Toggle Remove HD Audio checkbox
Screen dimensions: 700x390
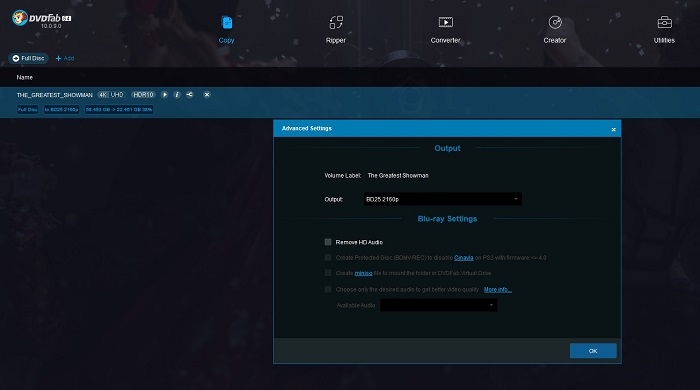[328, 242]
